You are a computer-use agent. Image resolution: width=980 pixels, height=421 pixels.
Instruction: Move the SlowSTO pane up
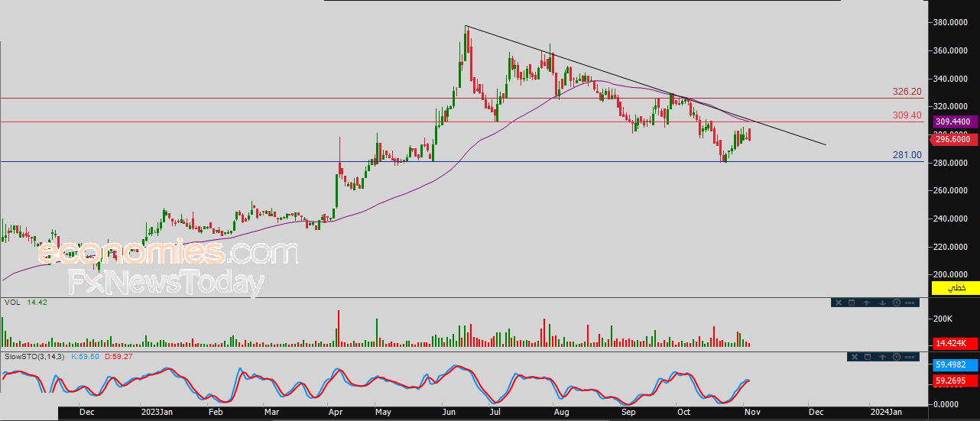click(x=882, y=357)
